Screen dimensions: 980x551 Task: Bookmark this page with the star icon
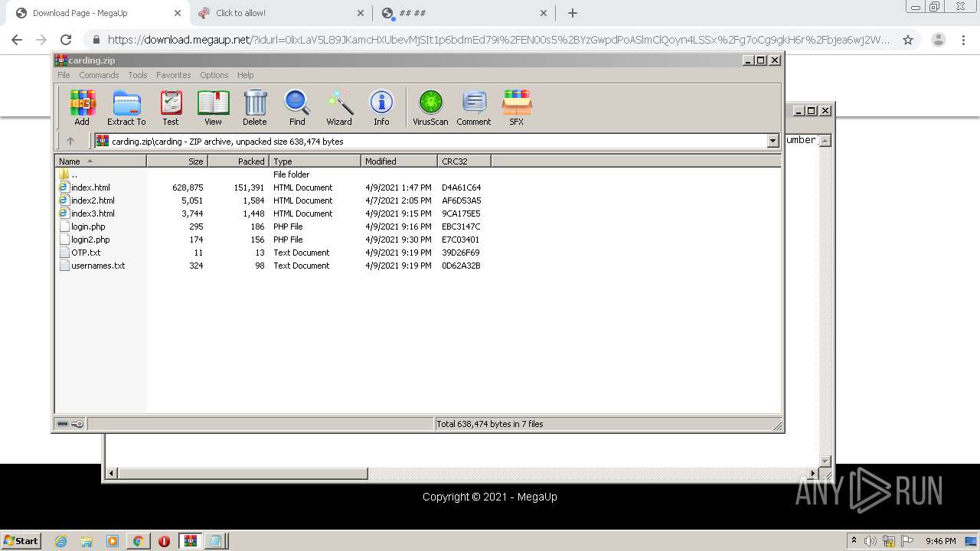point(908,40)
